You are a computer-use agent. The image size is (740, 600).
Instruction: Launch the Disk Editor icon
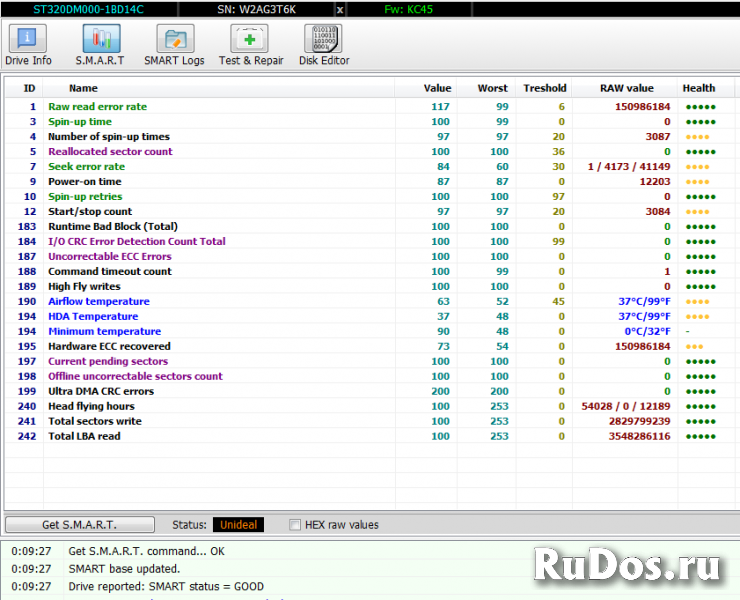pyautogui.click(x=323, y=45)
